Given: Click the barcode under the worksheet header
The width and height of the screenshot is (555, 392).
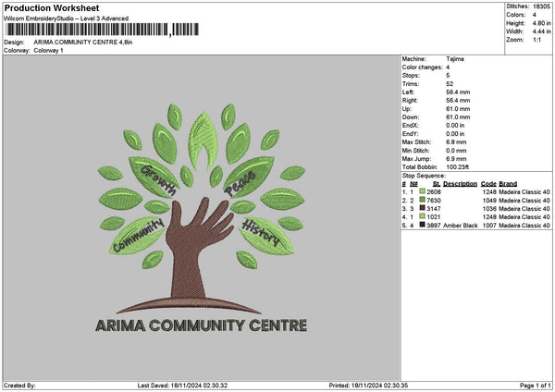Looking at the screenshot, I should pyautogui.click(x=103, y=30).
